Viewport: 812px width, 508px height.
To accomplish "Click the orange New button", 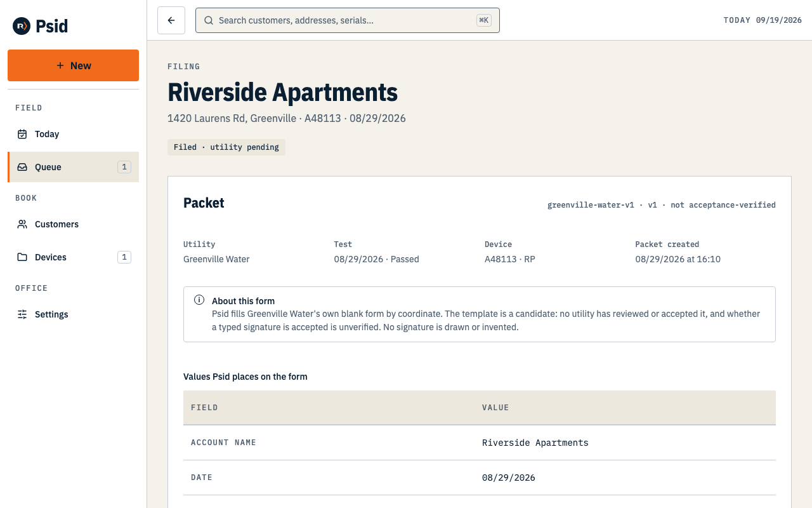I will (x=73, y=65).
